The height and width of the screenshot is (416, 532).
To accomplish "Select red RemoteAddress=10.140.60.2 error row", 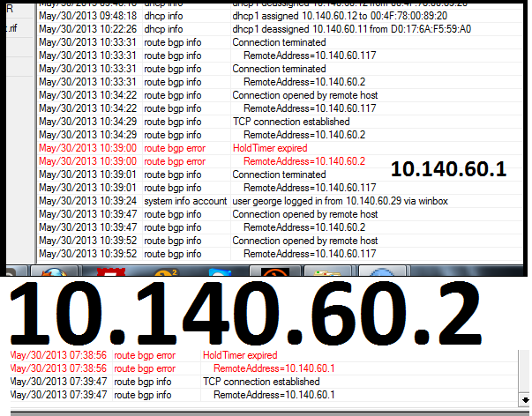I will (x=303, y=161).
